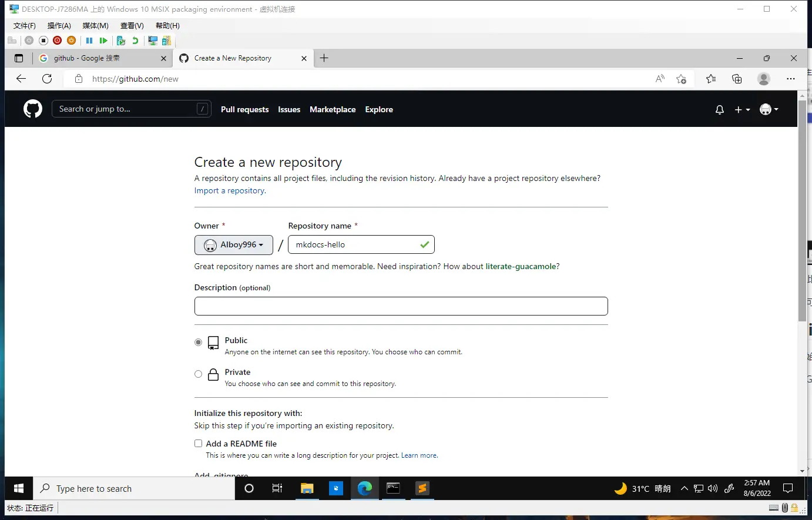Open Edge Collections icon
Screen dimensions: 812x520
pyautogui.click(x=737, y=79)
